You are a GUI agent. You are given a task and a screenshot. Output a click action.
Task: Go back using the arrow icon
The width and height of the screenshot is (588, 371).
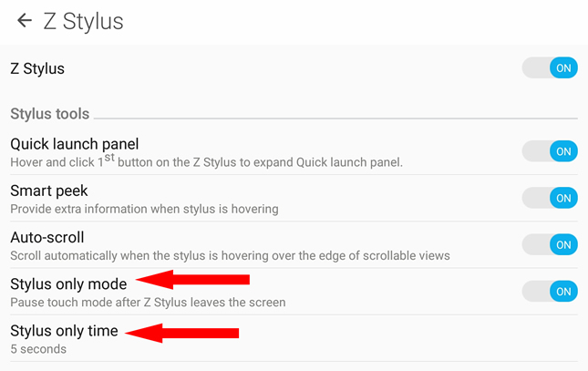tap(25, 20)
